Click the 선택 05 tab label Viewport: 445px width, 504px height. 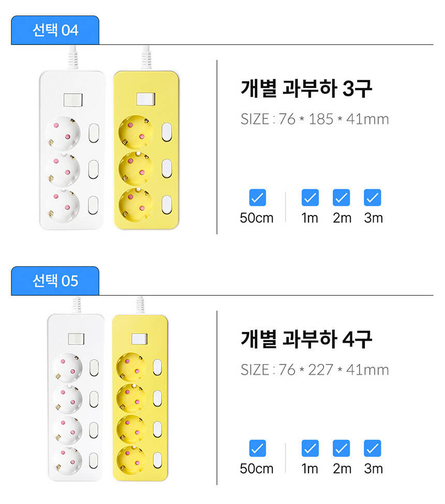click(55, 281)
